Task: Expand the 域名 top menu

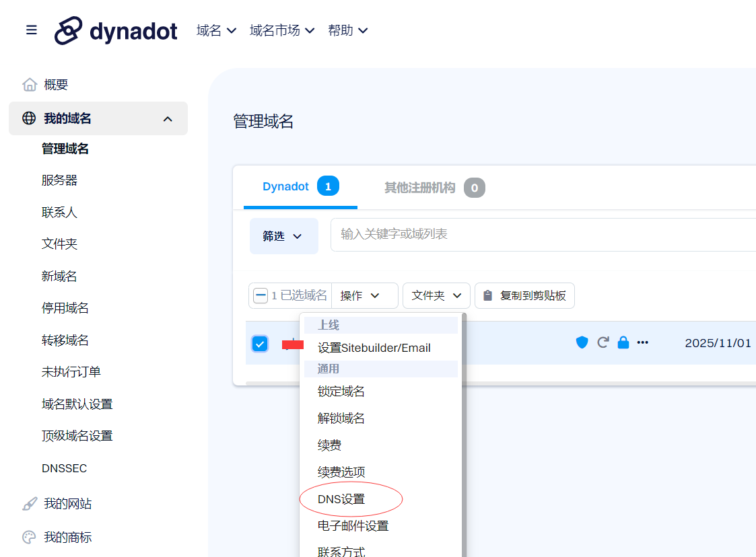Action: (x=217, y=30)
